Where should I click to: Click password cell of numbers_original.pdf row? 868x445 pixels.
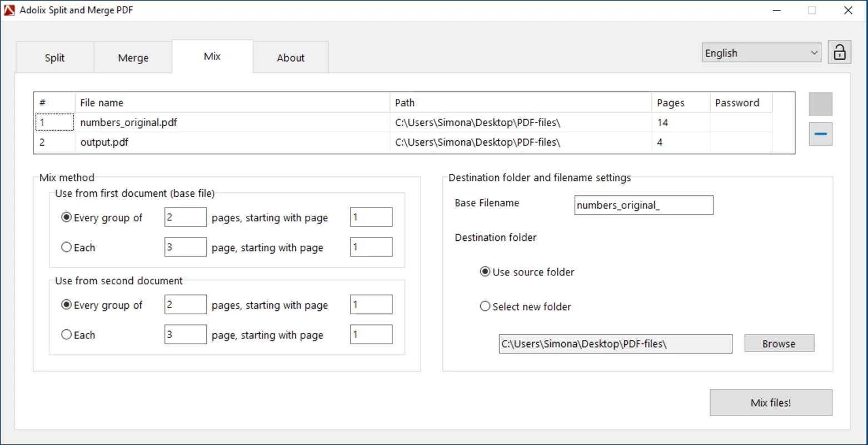coord(741,122)
